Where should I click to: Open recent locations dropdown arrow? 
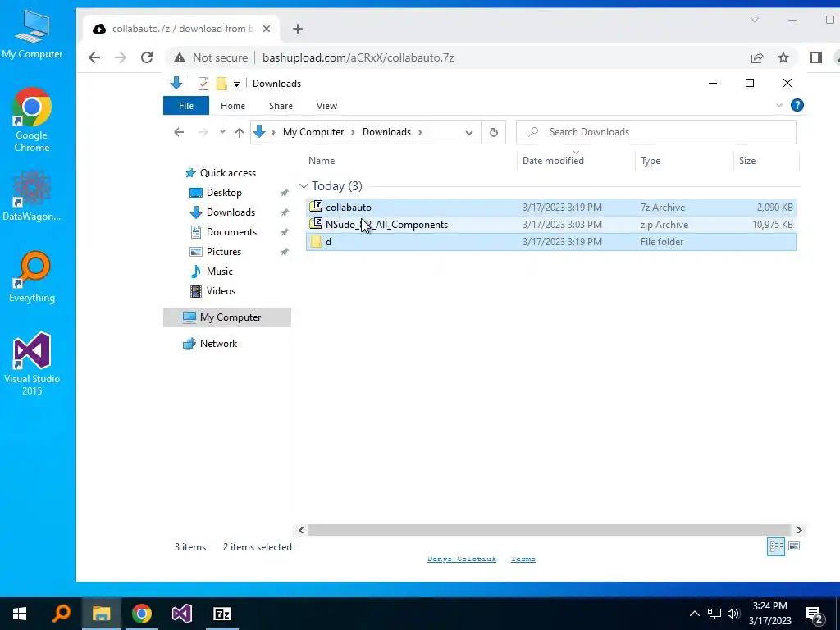coord(221,132)
